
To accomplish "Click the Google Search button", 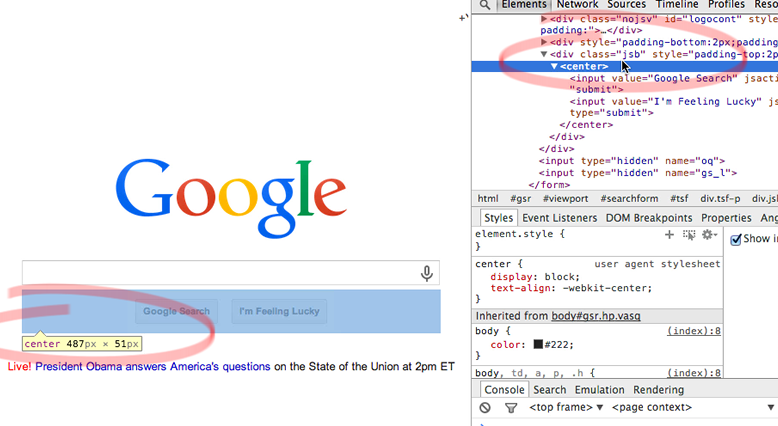I will coord(177,311).
